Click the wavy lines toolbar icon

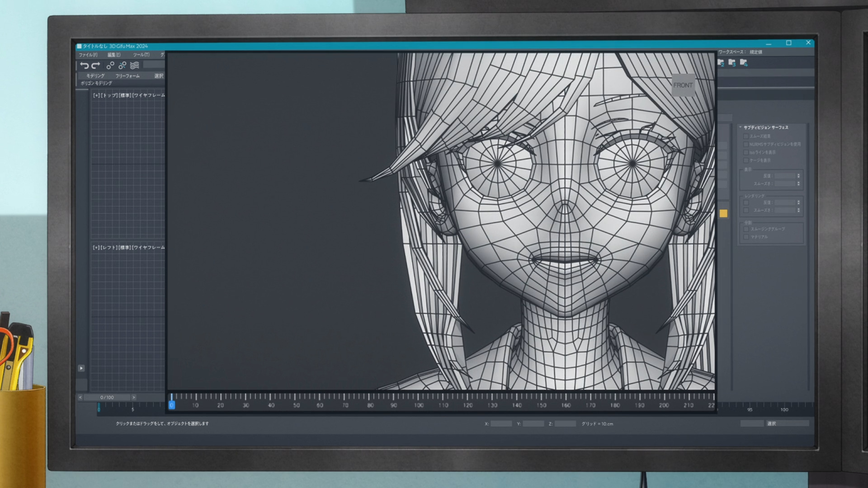[x=135, y=66]
